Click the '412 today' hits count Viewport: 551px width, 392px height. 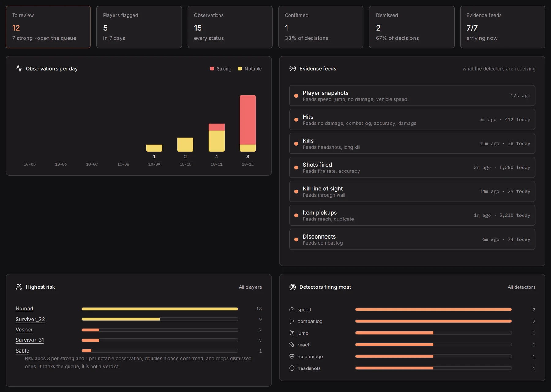coord(517,120)
